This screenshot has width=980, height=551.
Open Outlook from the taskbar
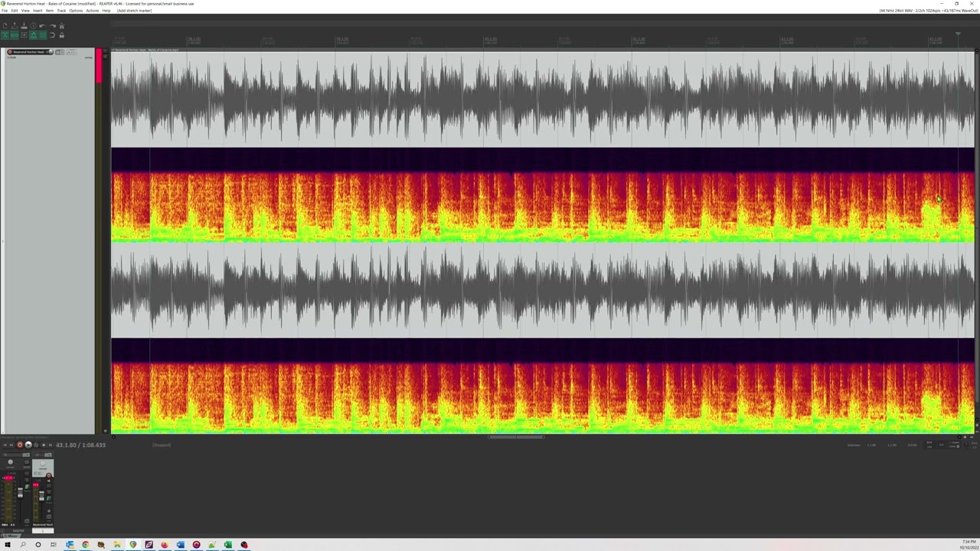click(x=70, y=545)
